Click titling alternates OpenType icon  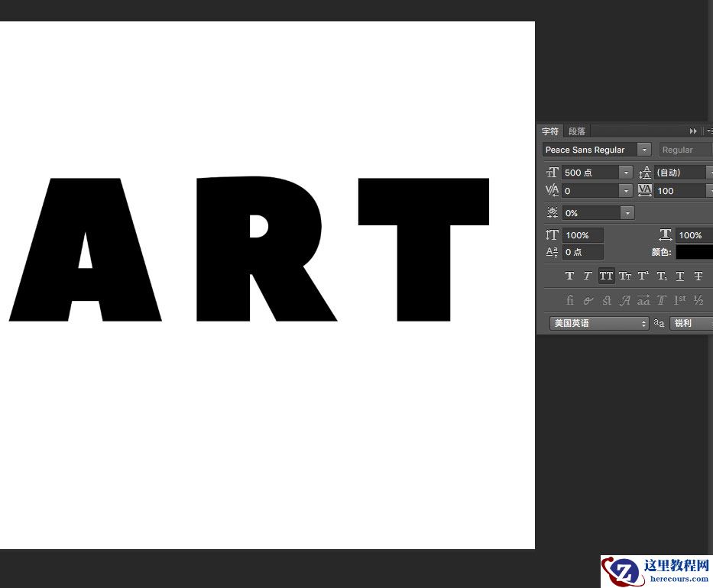pyautogui.click(x=662, y=300)
